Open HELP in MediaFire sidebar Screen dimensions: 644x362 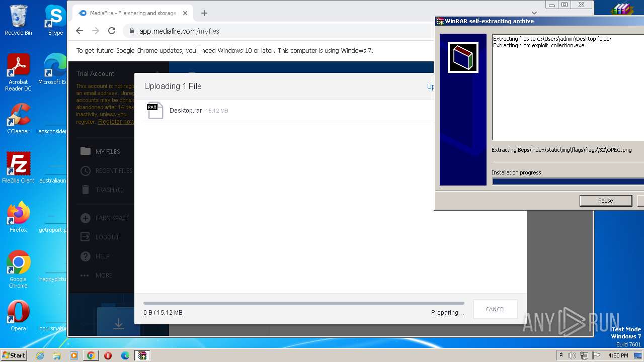click(96, 256)
